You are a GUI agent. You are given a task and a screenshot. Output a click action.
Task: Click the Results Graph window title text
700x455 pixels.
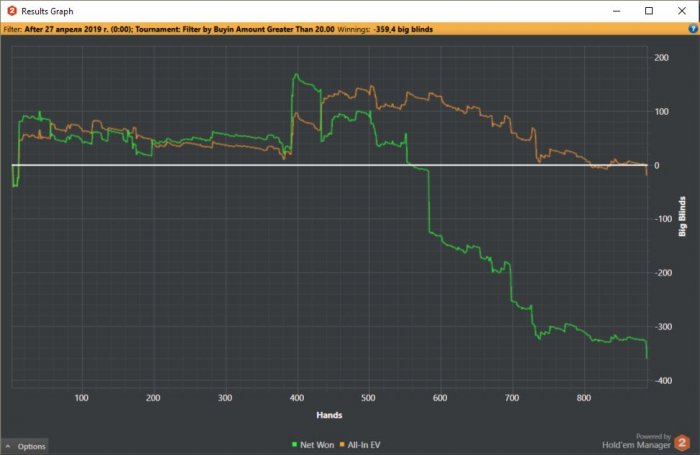[x=47, y=12]
